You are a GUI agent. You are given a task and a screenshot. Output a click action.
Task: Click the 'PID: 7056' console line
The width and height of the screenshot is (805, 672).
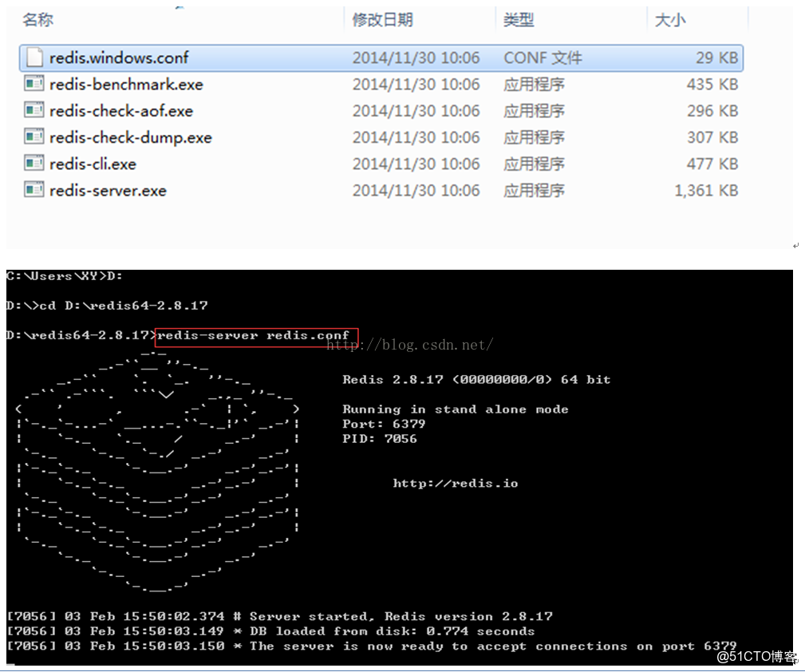point(380,439)
